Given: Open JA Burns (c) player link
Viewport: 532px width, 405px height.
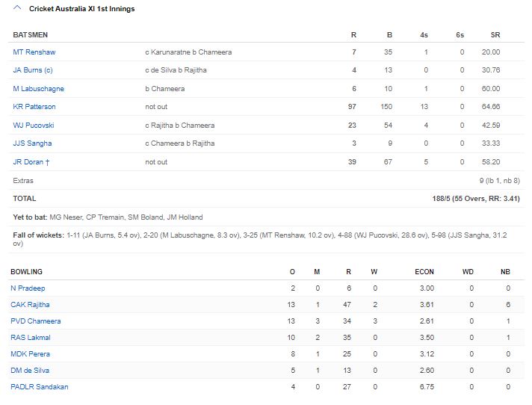Looking at the screenshot, I should [x=33, y=70].
